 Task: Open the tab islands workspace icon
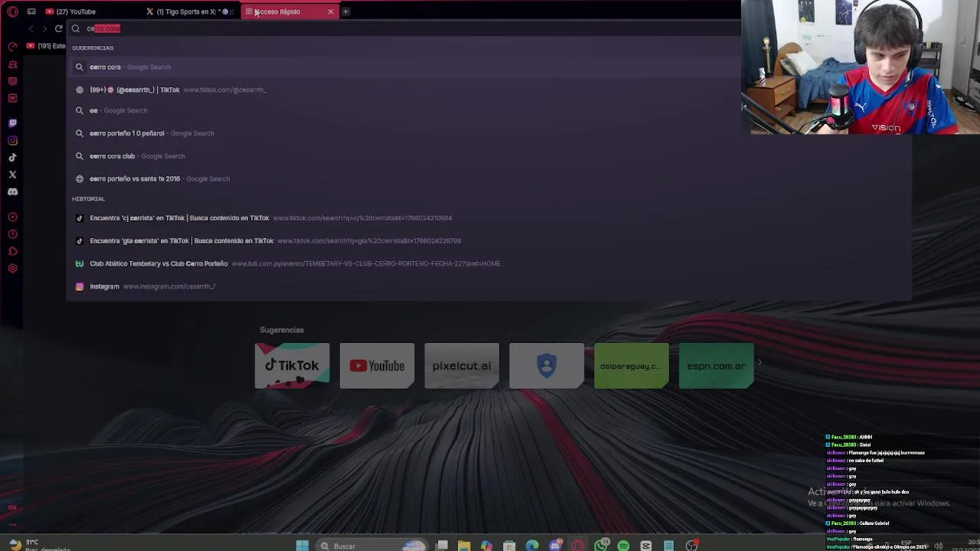click(x=31, y=11)
